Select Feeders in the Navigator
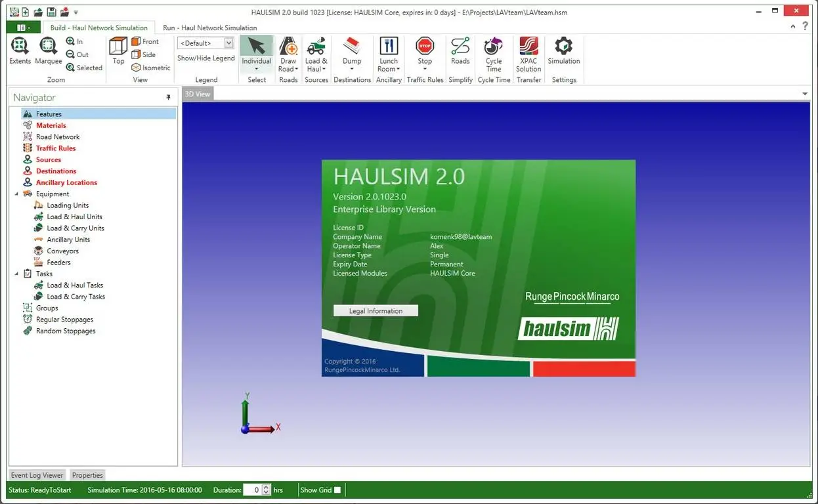 (58, 262)
